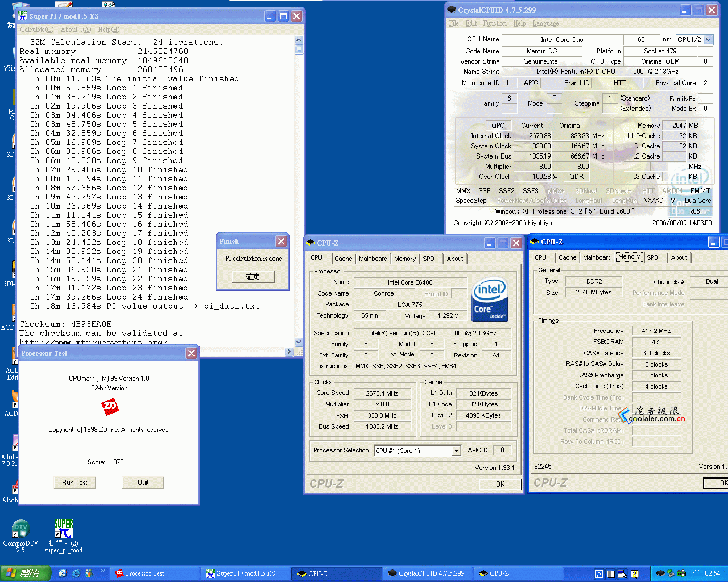This screenshot has height=582, width=728.
Task: Click the Super PI title bar icon
Action: pos(23,16)
